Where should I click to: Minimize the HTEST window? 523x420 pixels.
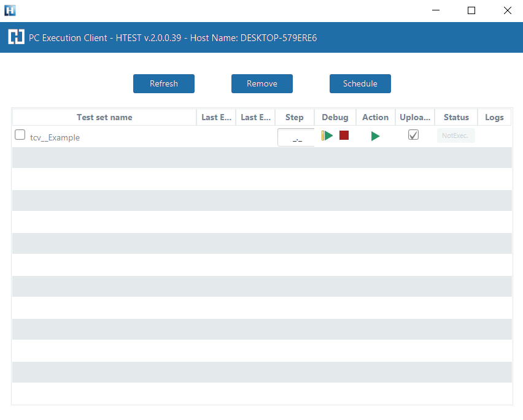436,10
